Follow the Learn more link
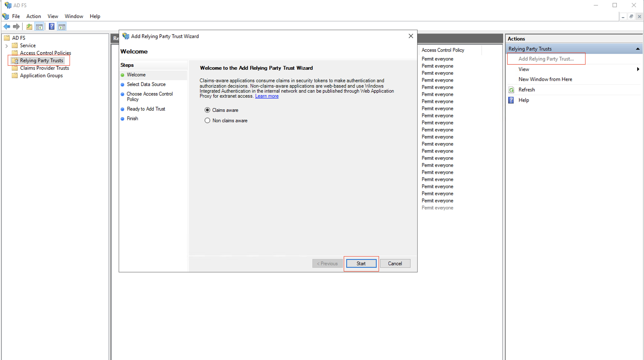 click(x=267, y=96)
